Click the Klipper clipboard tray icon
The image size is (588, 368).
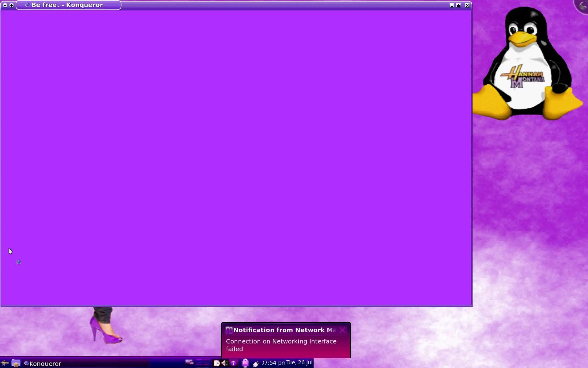(217, 363)
